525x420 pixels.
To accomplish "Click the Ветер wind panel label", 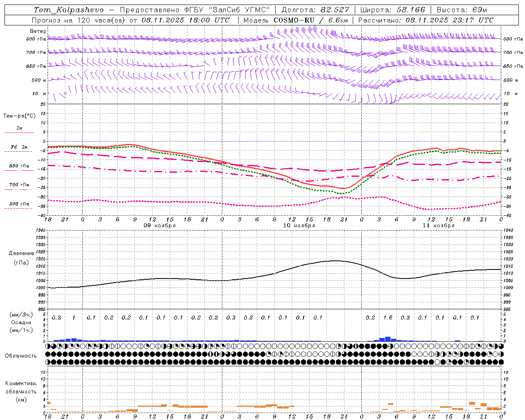I will [38, 31].
